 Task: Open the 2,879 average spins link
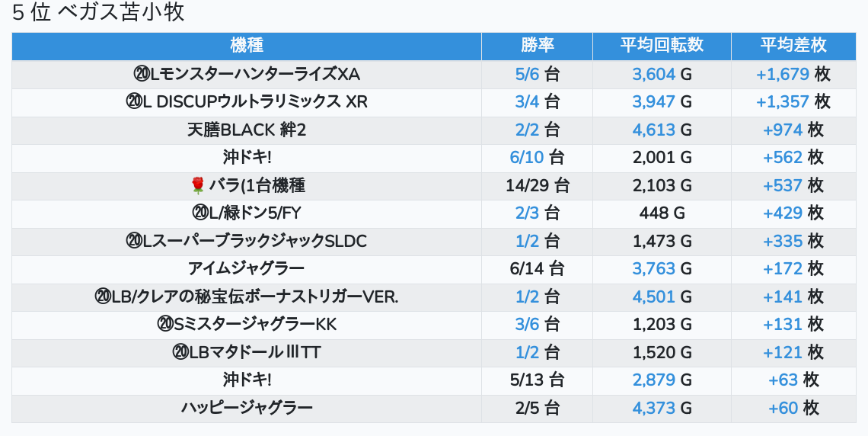point(653,380)
